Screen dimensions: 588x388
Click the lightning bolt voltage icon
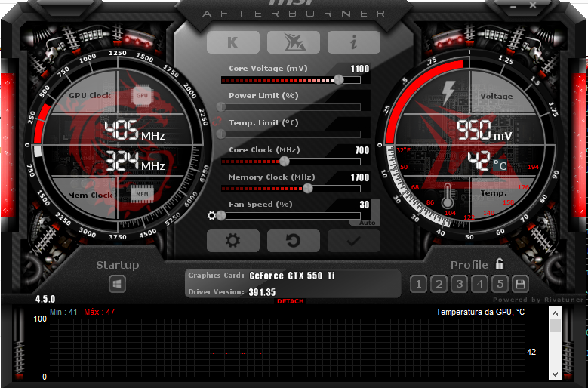coord(448,93)
